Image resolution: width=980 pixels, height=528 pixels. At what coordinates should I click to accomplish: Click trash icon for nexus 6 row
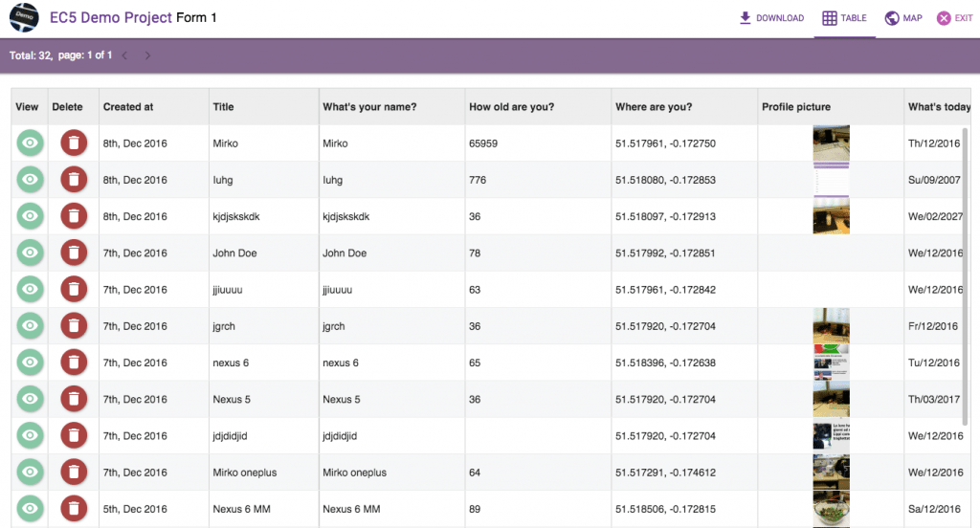point(73,363)
